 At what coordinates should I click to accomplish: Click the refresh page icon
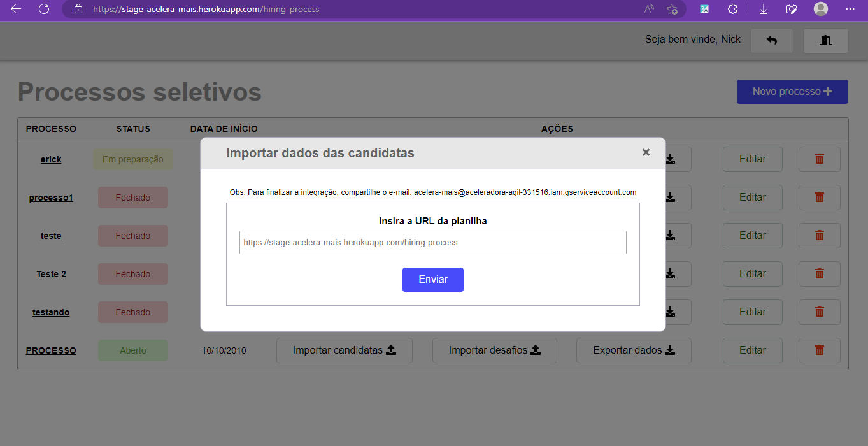42,10
